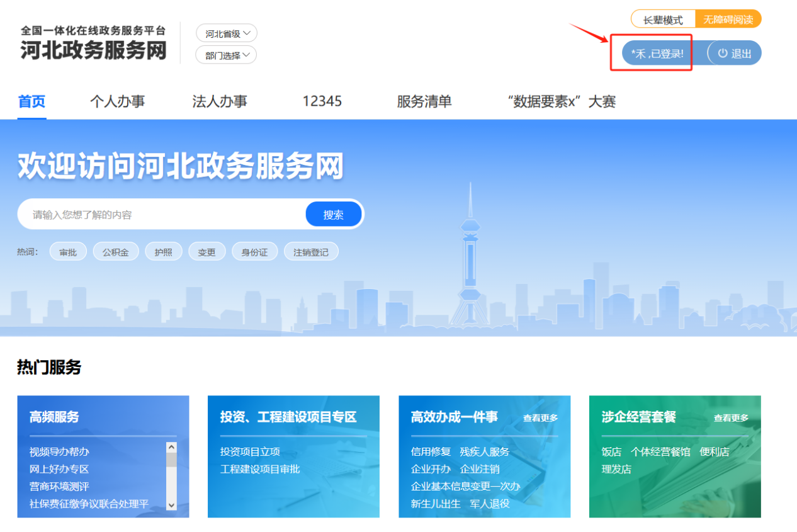Click the power icon beside 退出
Screen dimensions: 797x532
point(723,54)
